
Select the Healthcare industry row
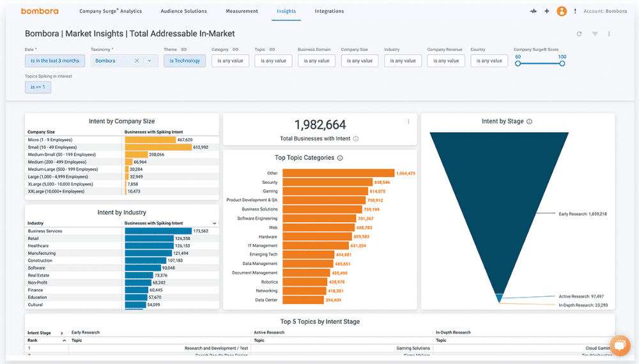click(122, 246)
